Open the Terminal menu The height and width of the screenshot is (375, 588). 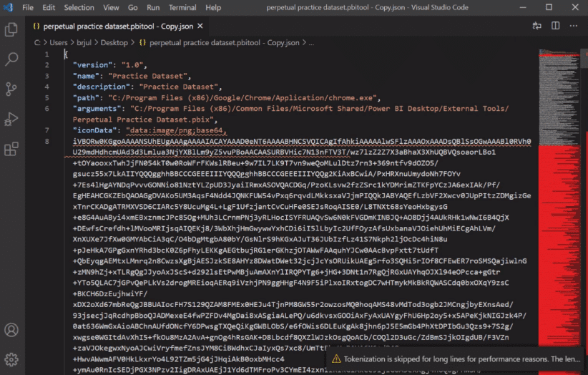coord(182,7)
